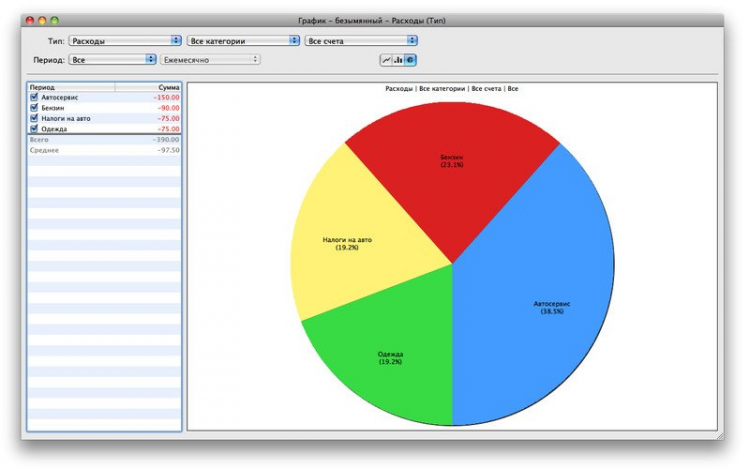Viewport: 750px width, 469px height.
Task: Close the График window
Action: [30, 21]
